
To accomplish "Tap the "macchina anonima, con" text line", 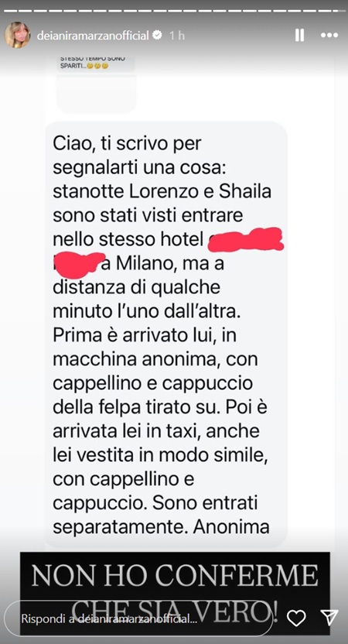I will pos(155,360).
